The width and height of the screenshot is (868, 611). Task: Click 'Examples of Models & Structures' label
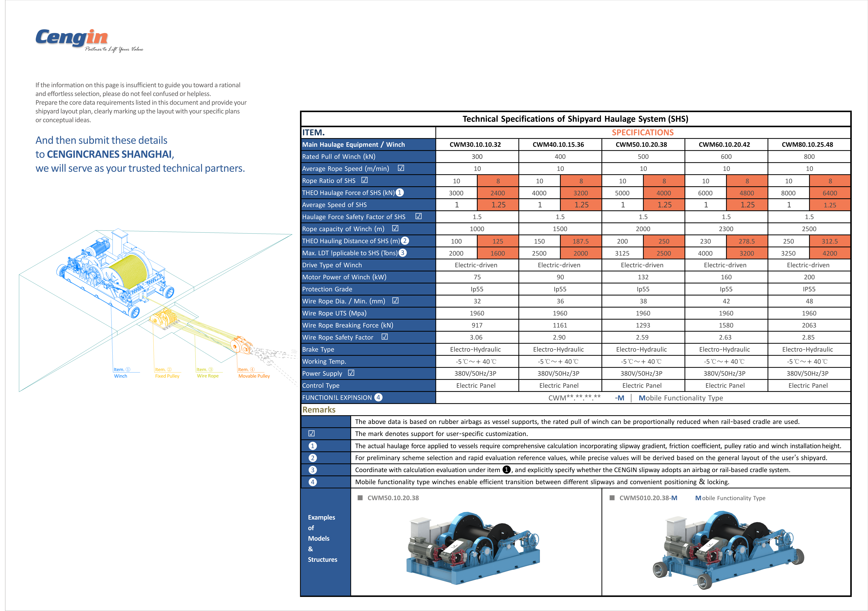(322, 538)
